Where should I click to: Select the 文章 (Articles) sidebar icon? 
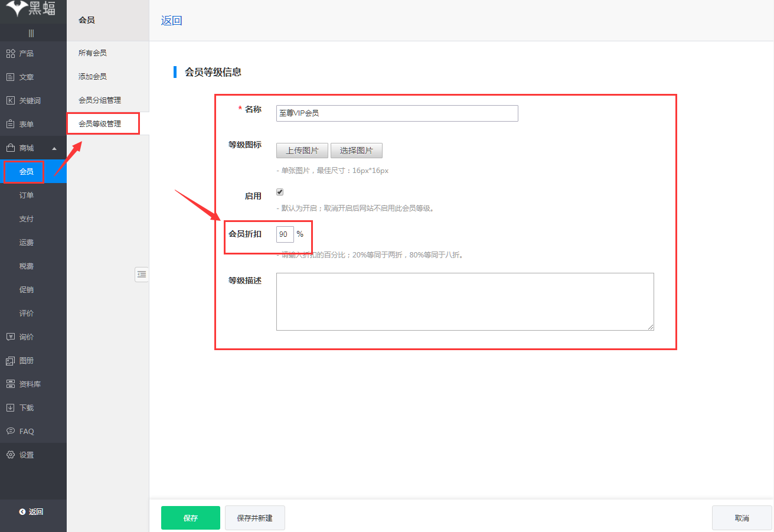(26, 77)
